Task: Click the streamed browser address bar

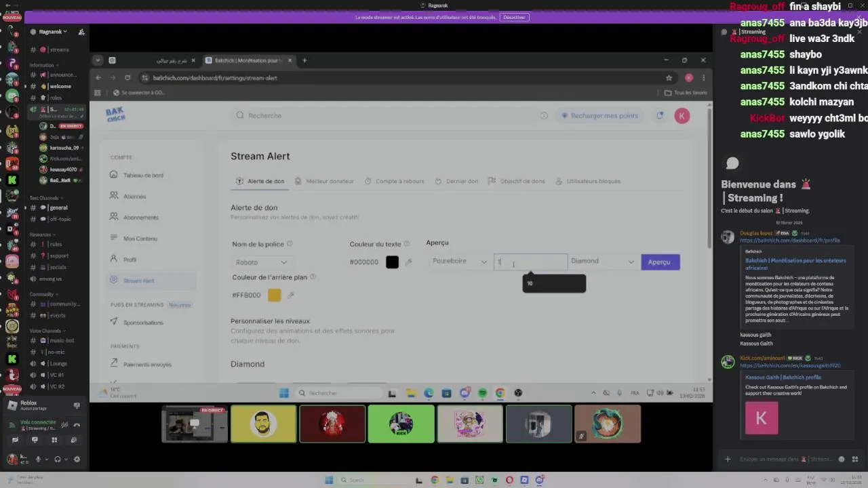Action: 400,78
